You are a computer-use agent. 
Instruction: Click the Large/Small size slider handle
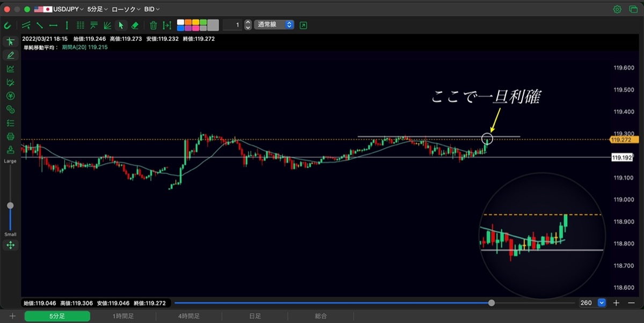10,205
